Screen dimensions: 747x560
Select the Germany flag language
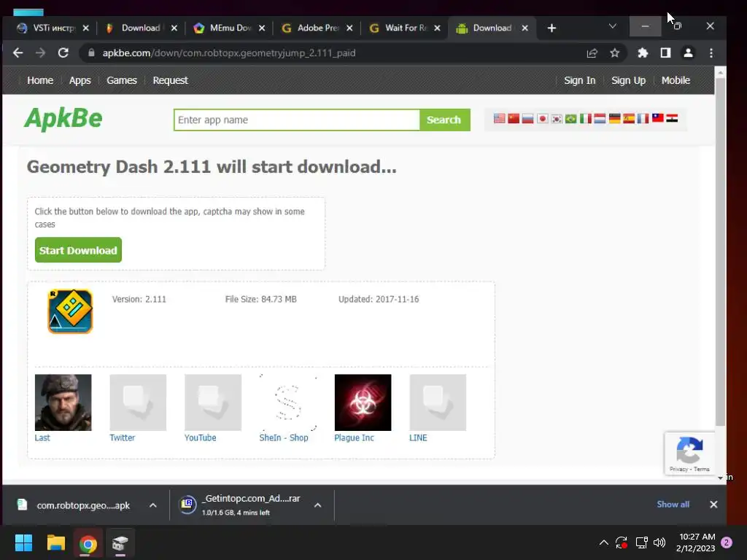pyautogui.click(x=614, y=119)
